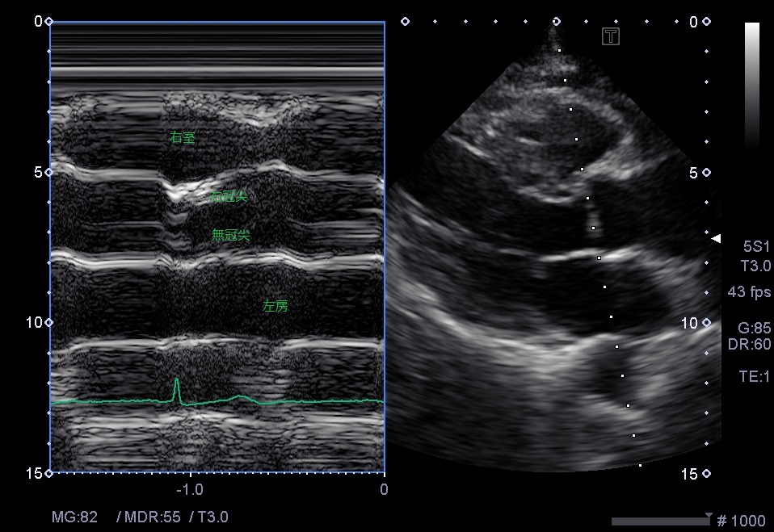Click the progress bar next to # 1000

[x=660, y=522]
